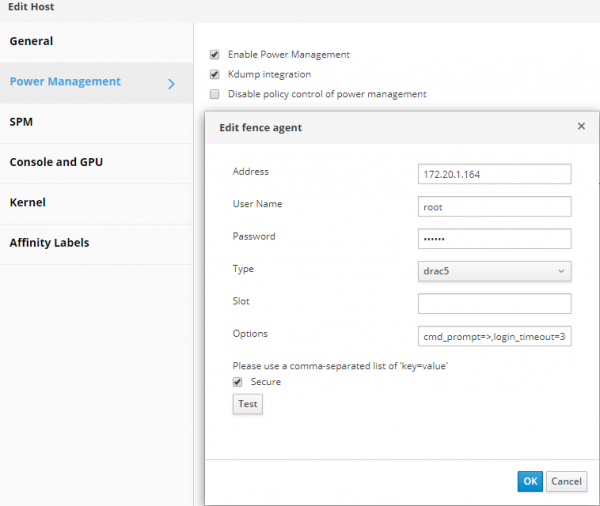This screenshot has height=506, width=600.
Task: Confirm with the OK button
Action: pyautogui.click(x=530, y=481)
